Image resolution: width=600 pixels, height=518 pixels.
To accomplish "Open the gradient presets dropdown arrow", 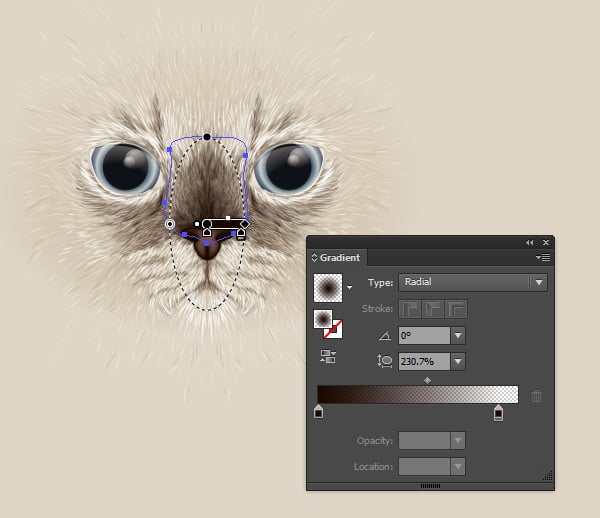I will [349, 287].
